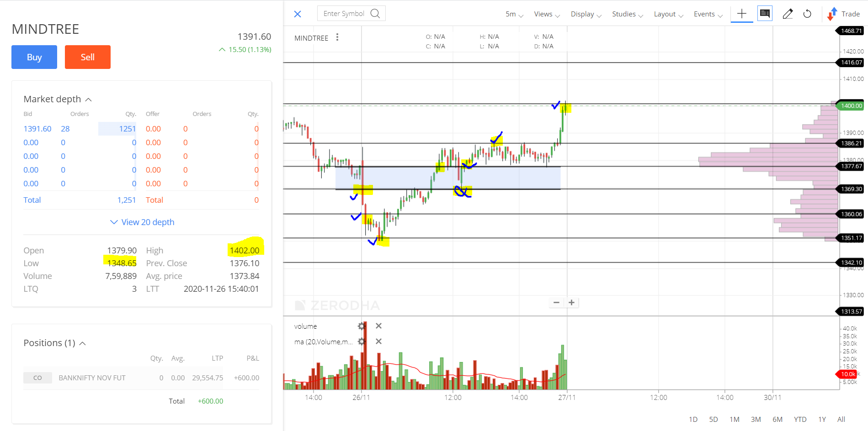Open the Display dropdown menu
The width and height of the screenshot is (868, 431).
click(586, 14)
